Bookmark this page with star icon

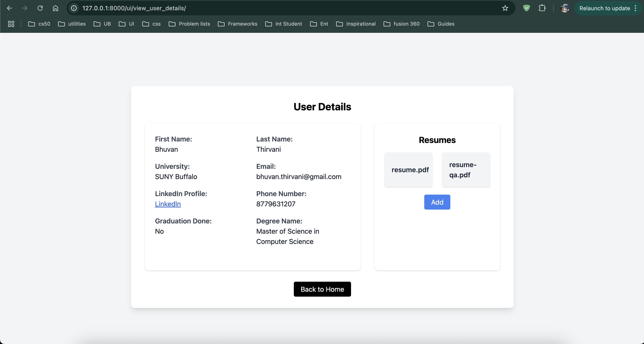[x=505, y=8]
